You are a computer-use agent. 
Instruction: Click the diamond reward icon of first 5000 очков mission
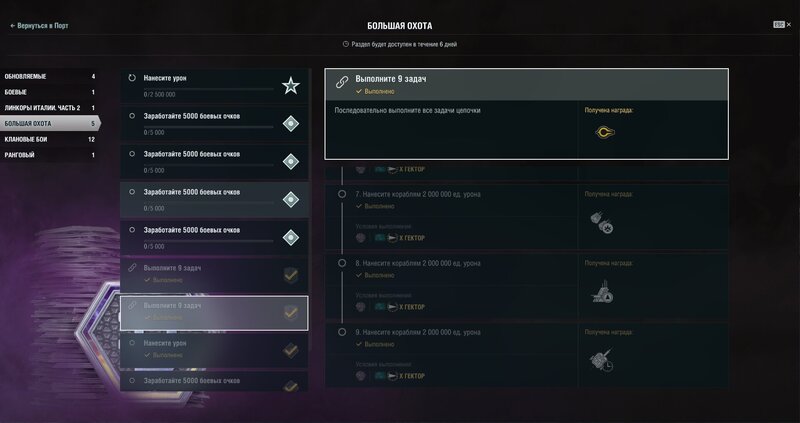click(290, 123)
